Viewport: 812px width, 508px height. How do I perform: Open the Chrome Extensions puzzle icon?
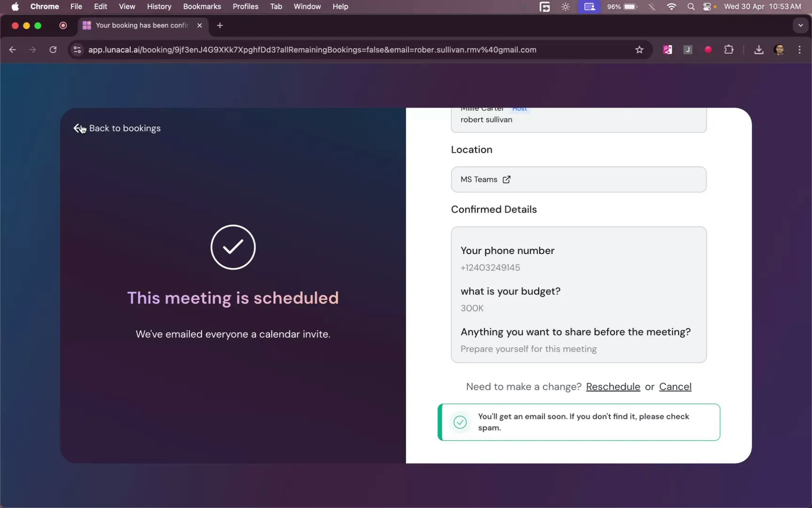729,50
